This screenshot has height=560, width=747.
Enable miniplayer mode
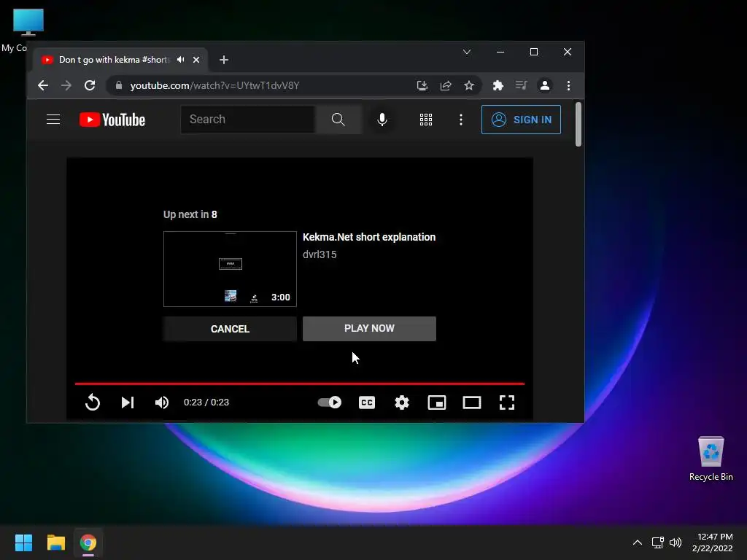click(x=437, y=402)
